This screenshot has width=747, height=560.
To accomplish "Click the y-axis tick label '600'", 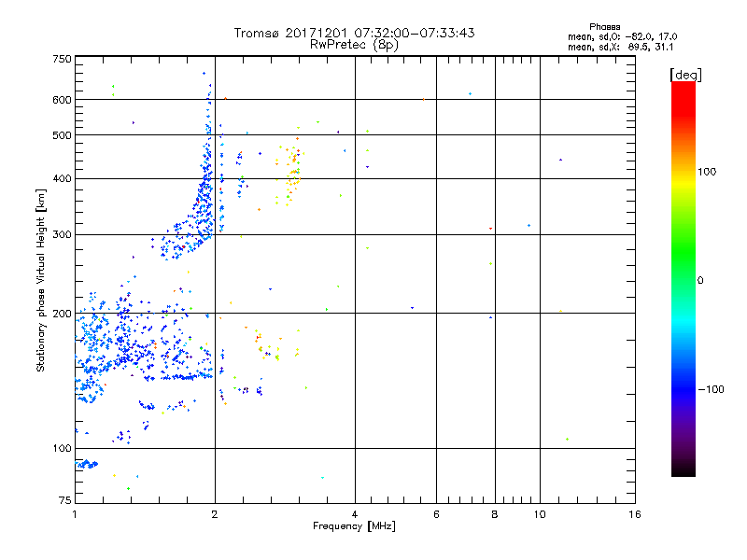I will pyautogui.click(x=62, y=100).
